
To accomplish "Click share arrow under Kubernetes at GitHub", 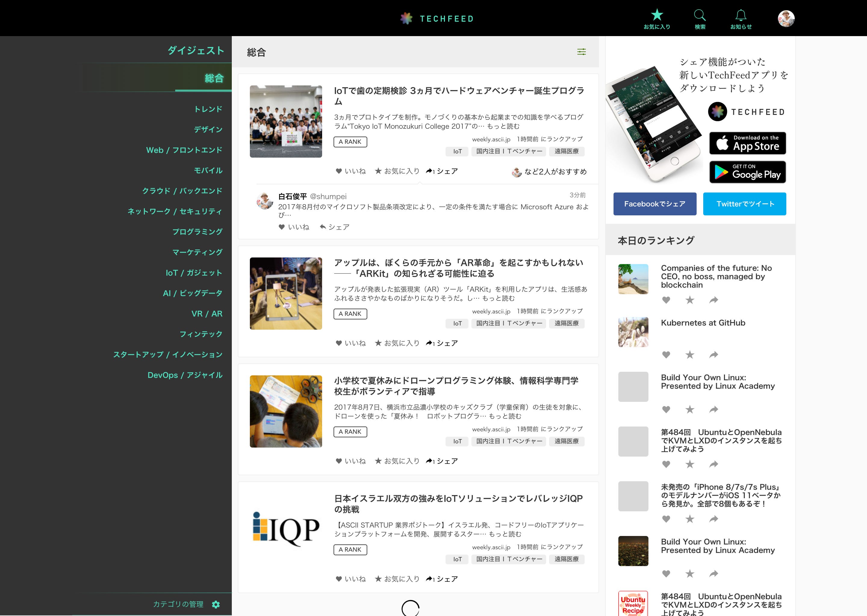I will 714,355.
